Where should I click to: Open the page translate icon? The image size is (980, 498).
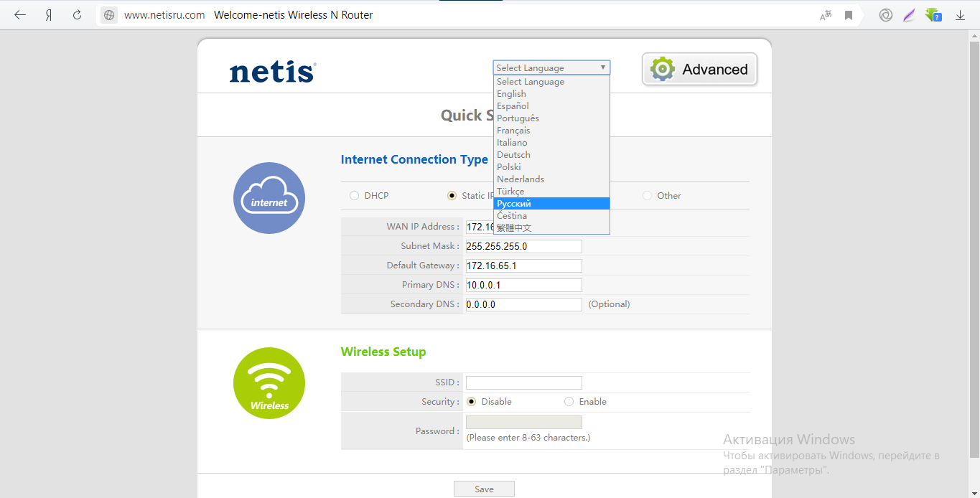coord(826,15)
